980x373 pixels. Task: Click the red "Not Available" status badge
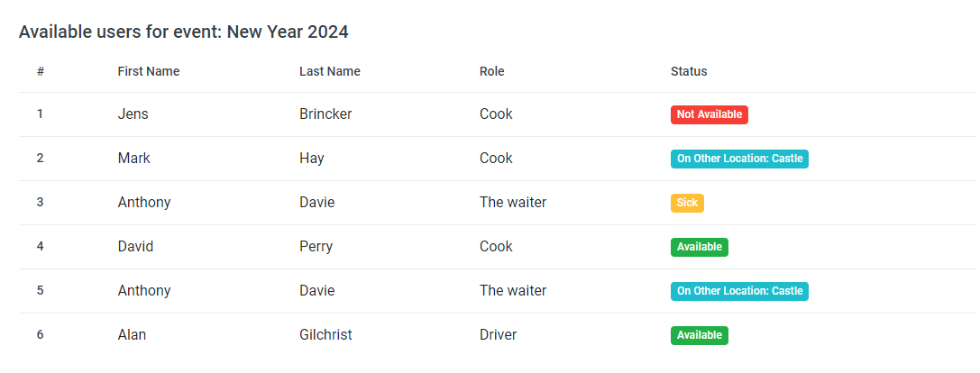(x=709, y=114)
